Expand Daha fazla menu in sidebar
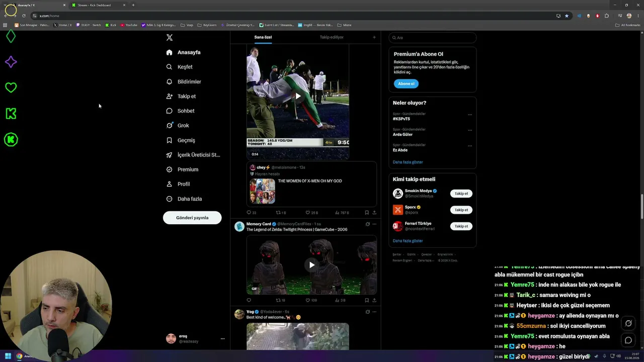Screen dimensions: 644x362 (x=184, y=199)
